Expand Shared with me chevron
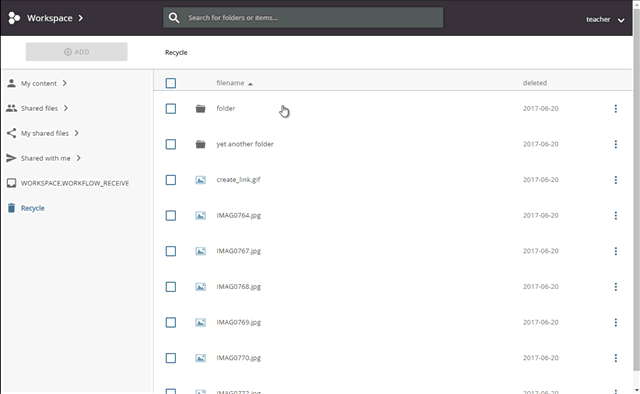The height and width of the screenshot is (394, 640). coord(78,158)
